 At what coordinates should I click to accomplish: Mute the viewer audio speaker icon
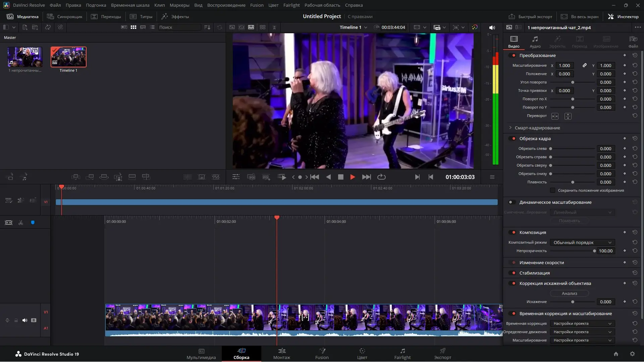tap(492, 28)
